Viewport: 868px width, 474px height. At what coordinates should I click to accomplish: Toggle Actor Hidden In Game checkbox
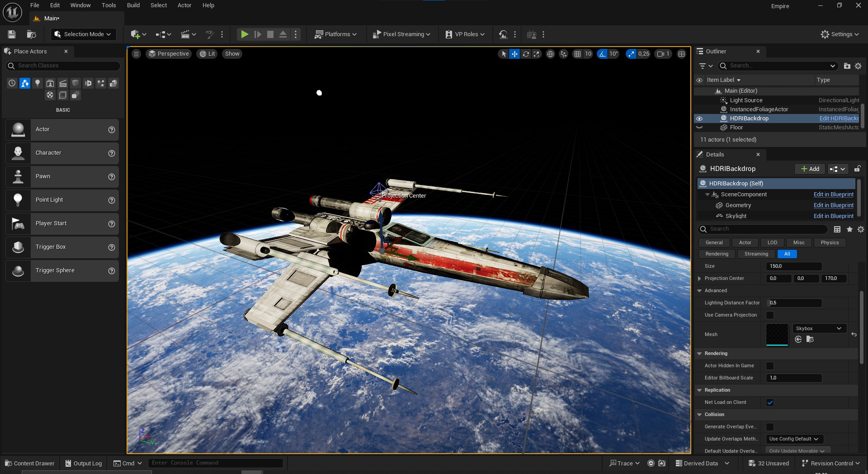pos(770,366)
